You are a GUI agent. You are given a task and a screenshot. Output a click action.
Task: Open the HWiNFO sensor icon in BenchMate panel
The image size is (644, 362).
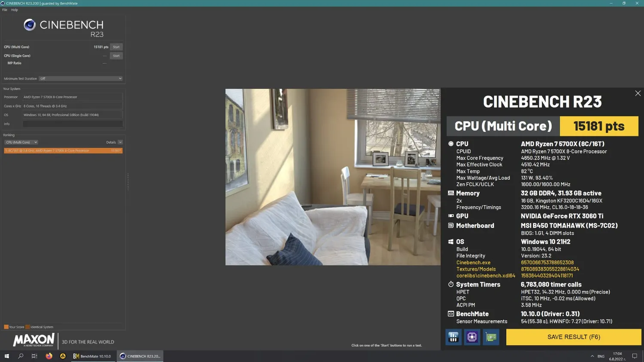453,337
